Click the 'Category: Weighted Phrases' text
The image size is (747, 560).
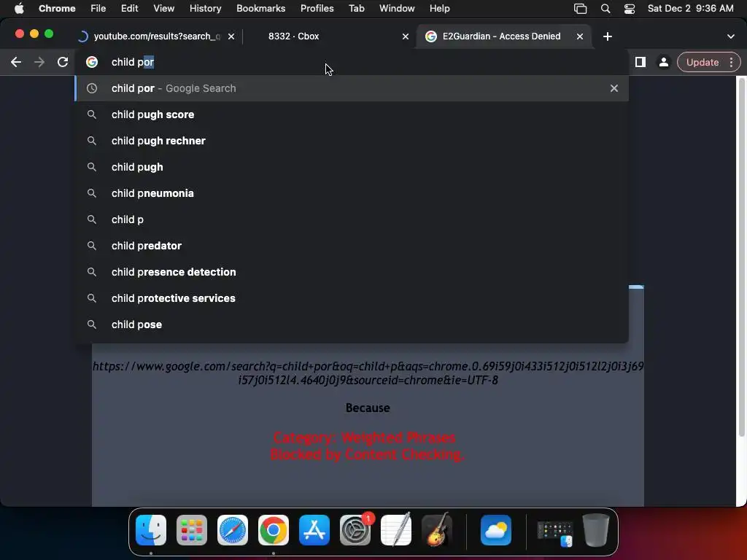[365, 437]
